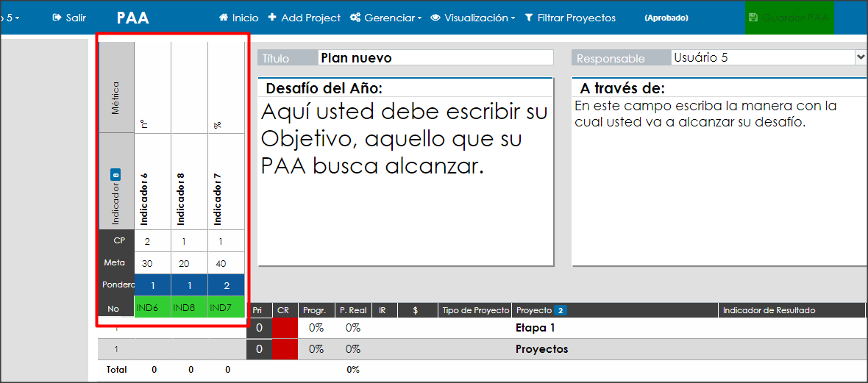Click the gears icon next to Gerenciar
The image size is (868, 383).
pos(355,18)
